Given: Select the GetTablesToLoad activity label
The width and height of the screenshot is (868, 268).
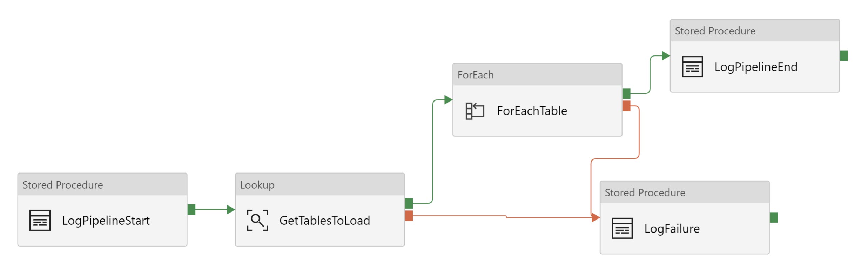Looking at the screenshot, I should [325, 221].
